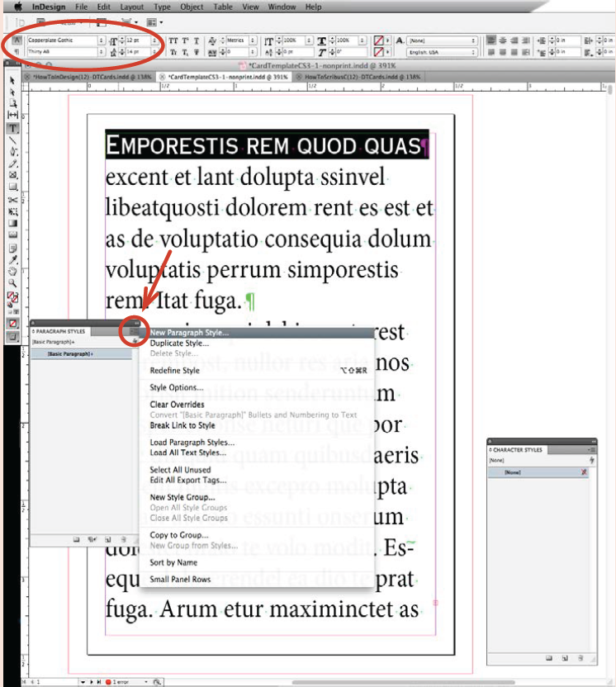The width and height of the screenshot is (616, 687).
Task: Toggle the All Caps formatting button
Action: coord(173,40)
